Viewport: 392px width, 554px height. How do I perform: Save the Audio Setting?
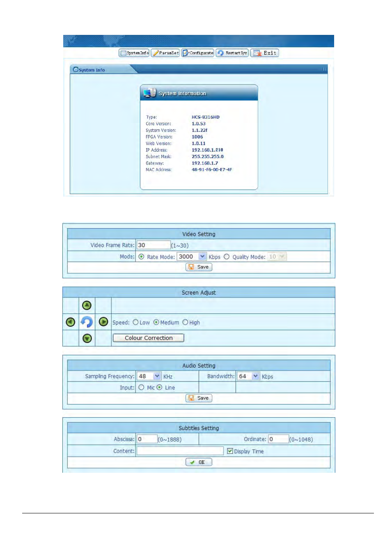click(199, 398)
